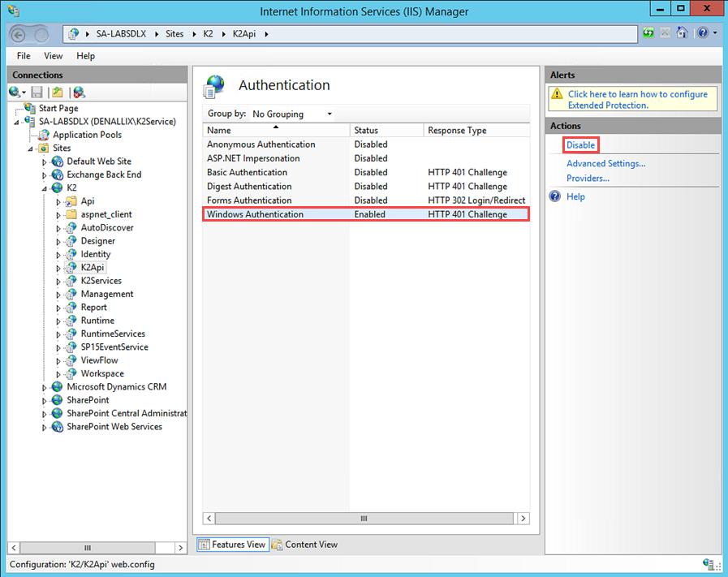Click the Extended Protection alert link
Viewport: 728px width, 577px height.
(x=637, y=99)
